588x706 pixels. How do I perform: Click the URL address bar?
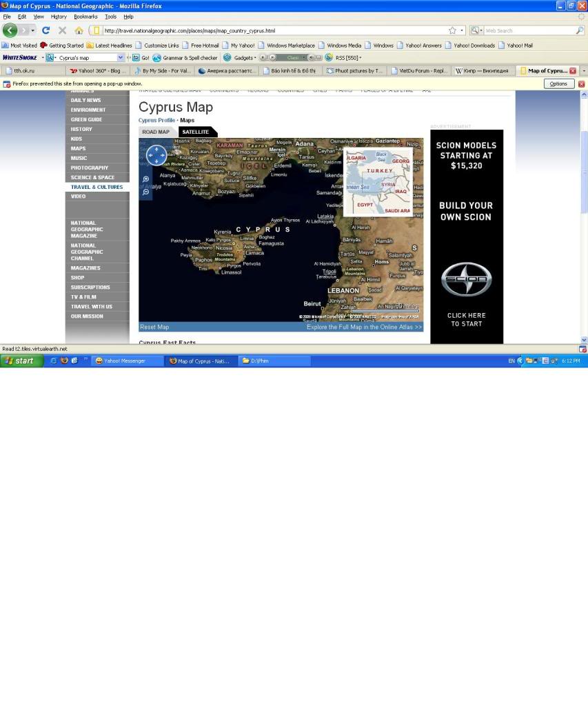point(274,30)
